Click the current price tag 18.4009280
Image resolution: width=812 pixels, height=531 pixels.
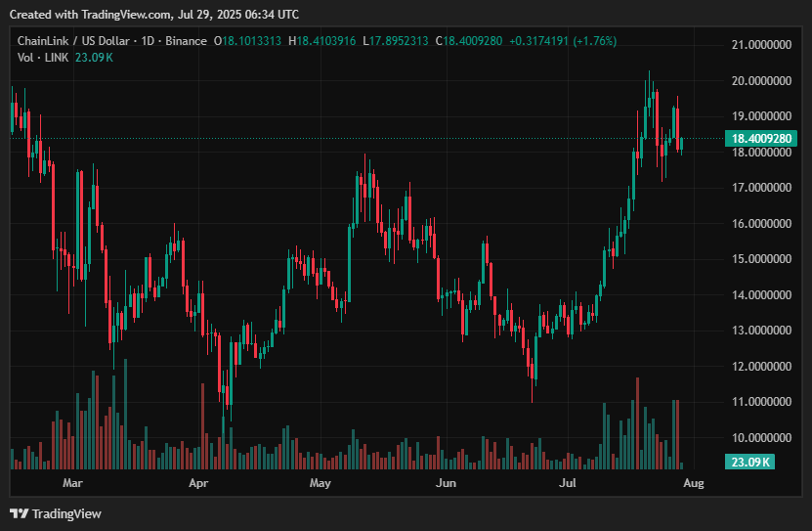760,139
